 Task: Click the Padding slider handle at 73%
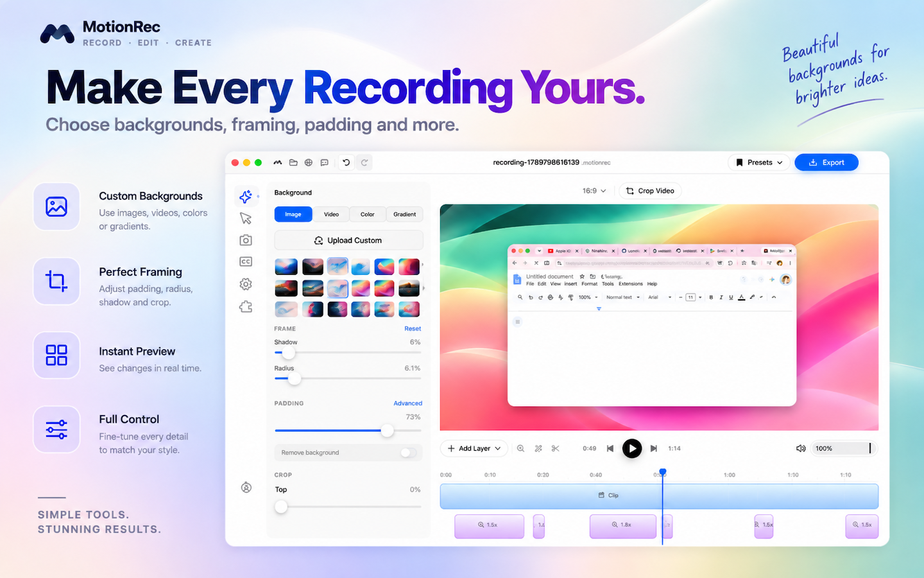pos(387,430)
